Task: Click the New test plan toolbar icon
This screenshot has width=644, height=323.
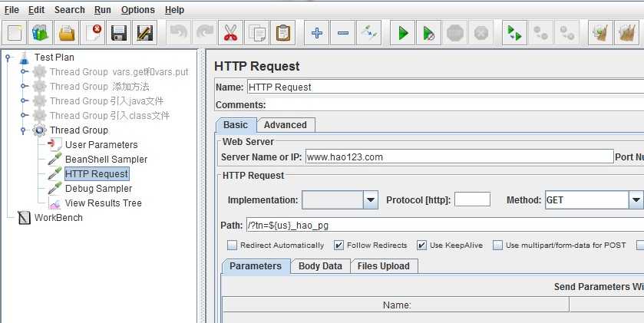Action: pos(15,33)
